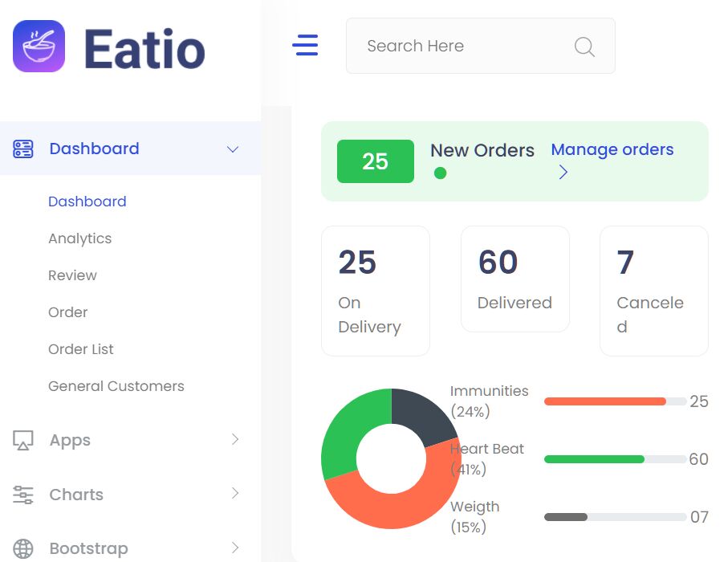Click the arrow below Manage orders

(x=563, y=172)
